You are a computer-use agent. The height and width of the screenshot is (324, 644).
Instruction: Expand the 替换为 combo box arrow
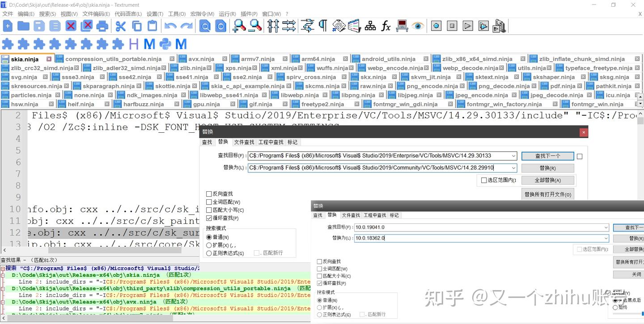click(513, 168)
